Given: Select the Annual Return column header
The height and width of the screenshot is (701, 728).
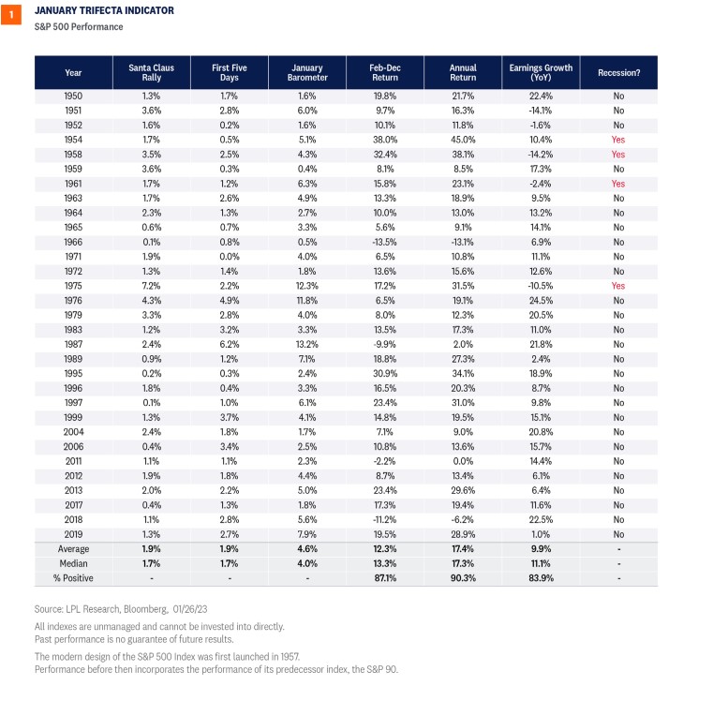Looking at the screenshot, I should (x=463, y=72).
